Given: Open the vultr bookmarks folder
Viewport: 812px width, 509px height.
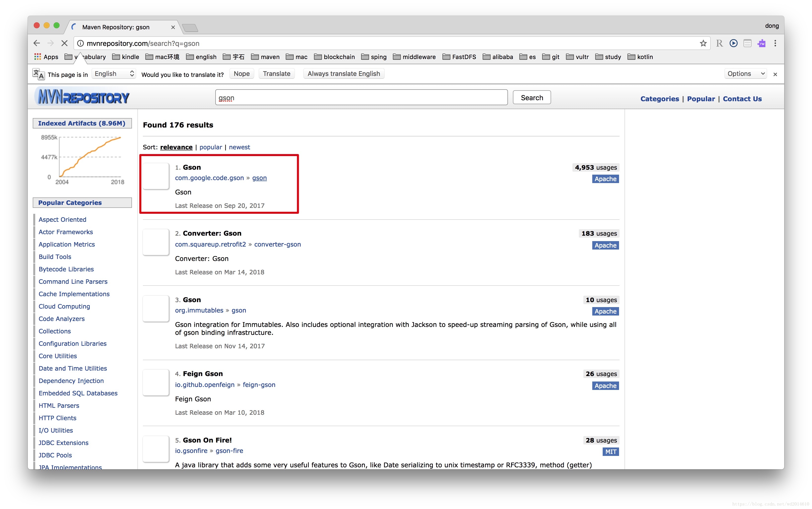Looking at the screenshot, I should click(577, 57).
